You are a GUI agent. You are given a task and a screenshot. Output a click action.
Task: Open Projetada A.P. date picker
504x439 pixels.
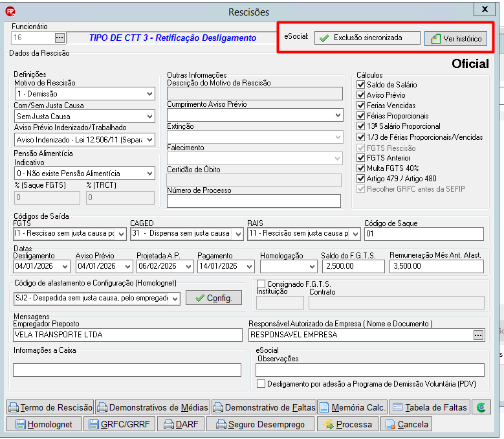[x=189, y=267]
